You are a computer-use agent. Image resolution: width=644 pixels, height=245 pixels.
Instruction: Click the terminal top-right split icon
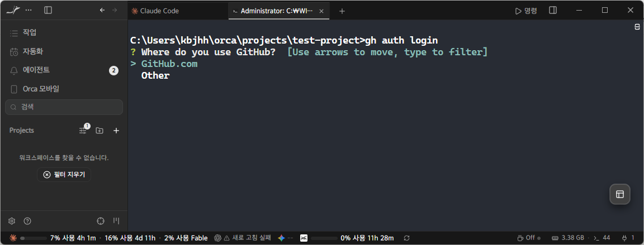637,27
